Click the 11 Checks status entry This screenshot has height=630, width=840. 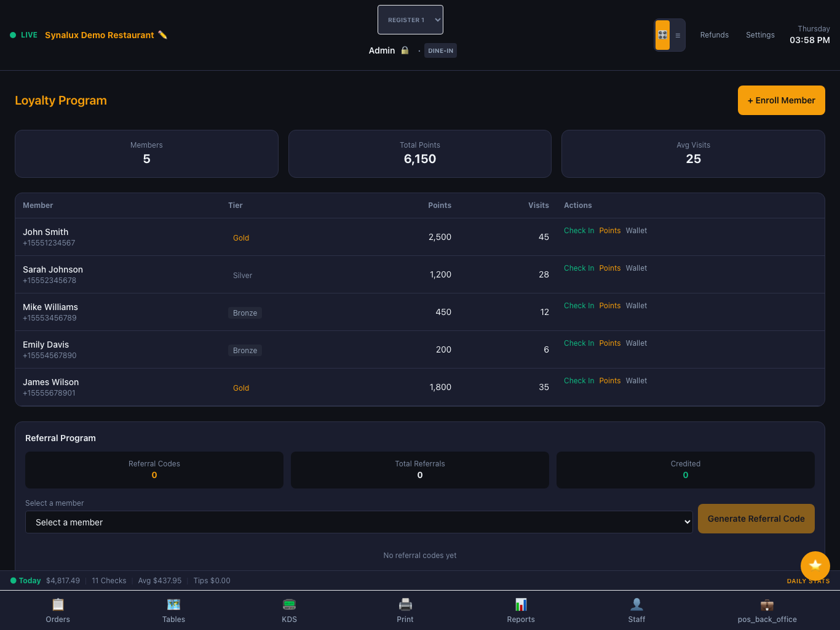coord(109,581)
